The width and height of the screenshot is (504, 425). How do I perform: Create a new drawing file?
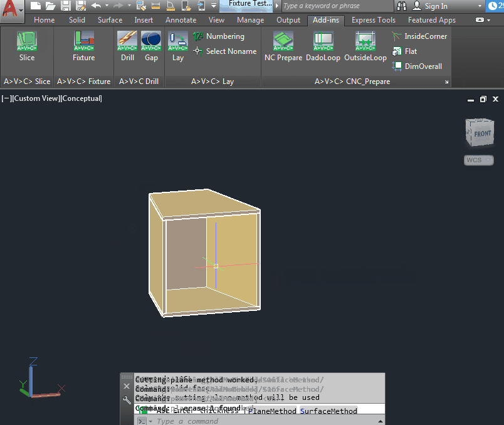tap(35, 6)
